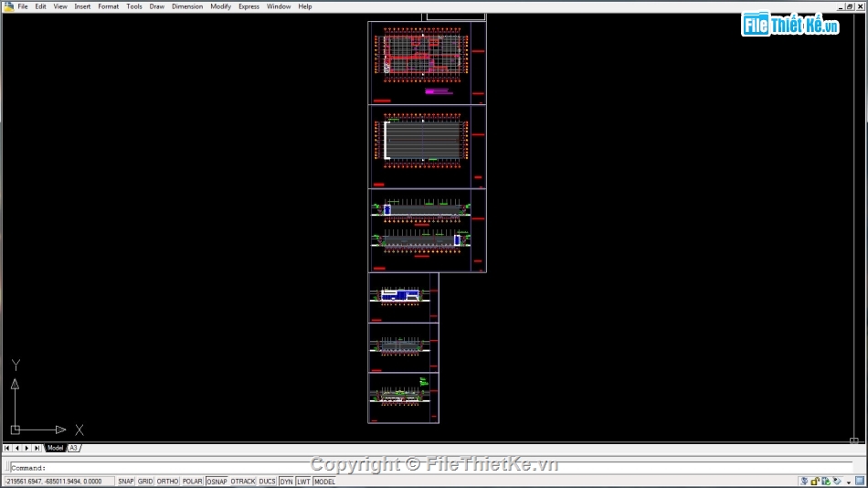Close the drawing window
Screen dimensions: 868x488
click(x=860, y=6)
